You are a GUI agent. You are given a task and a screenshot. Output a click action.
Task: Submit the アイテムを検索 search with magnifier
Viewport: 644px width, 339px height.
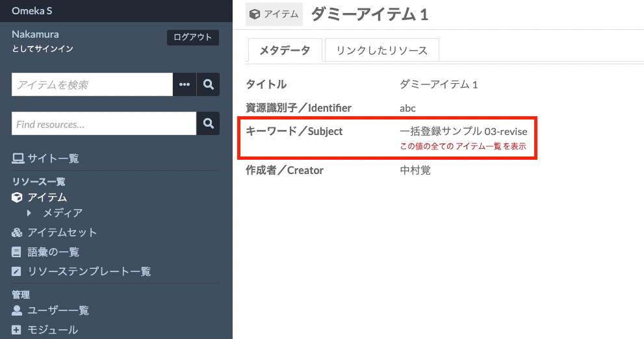pos(208,84)
